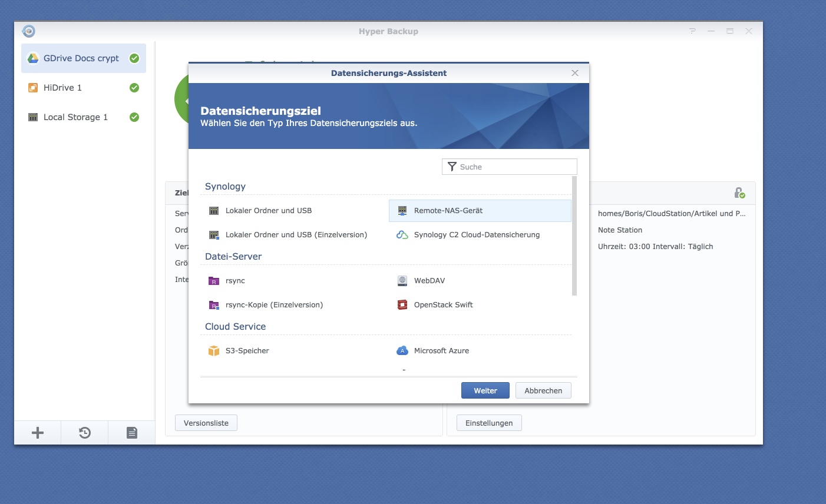
Task: Click the green status check for HiDrive 1
Action: coord(134,88)
